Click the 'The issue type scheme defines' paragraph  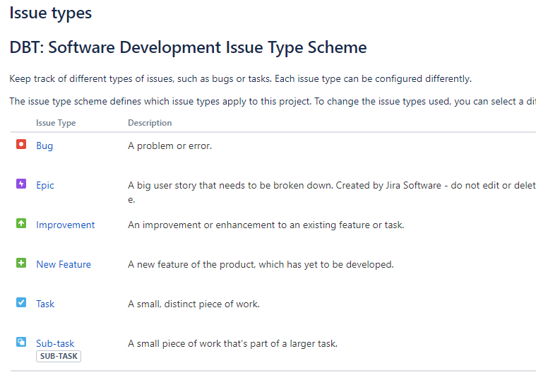pyautogui.click(x=273, y=102)
